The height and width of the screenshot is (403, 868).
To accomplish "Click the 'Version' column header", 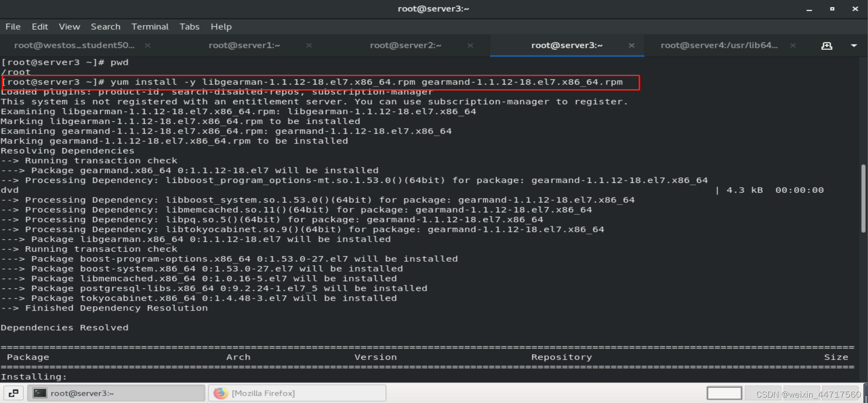I will pyautogui.click(x=375, y=357).
